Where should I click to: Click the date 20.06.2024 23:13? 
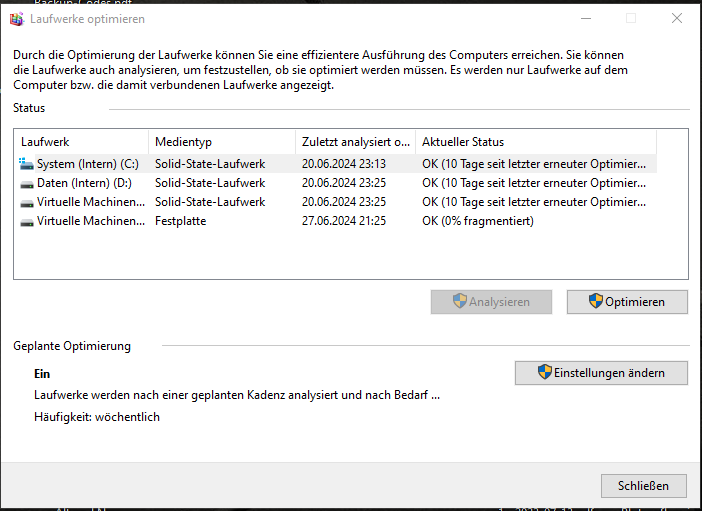click(x=344, y=164)
